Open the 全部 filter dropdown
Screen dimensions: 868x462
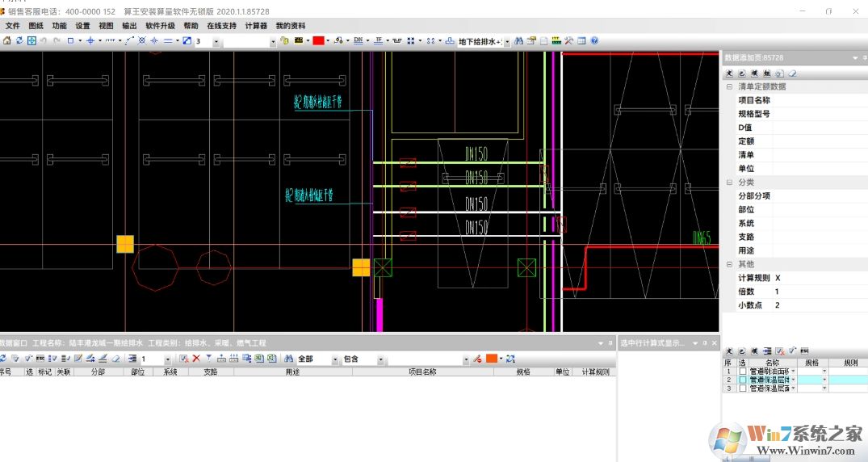(335, 359)
